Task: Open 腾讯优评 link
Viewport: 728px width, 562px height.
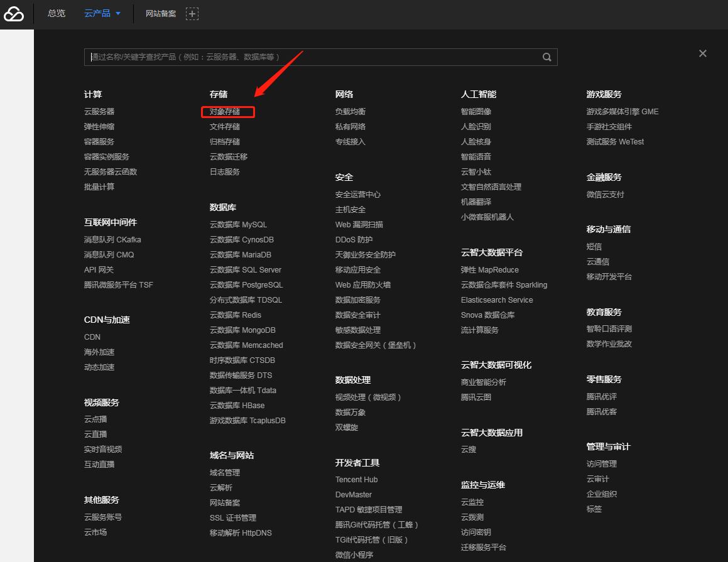Action: [x=602, y=397]
